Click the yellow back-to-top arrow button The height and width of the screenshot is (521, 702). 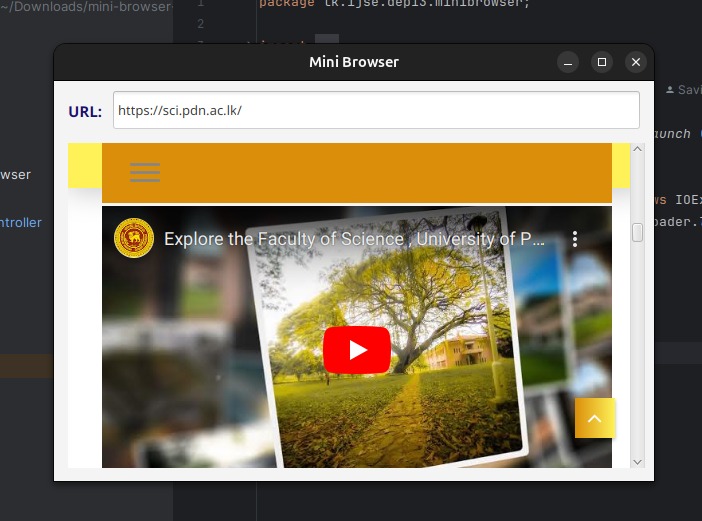coord(595,418)
